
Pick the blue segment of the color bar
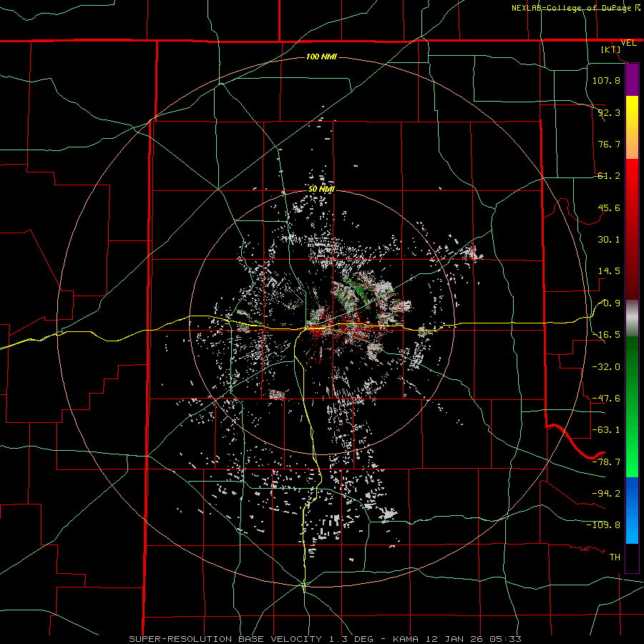632,510
